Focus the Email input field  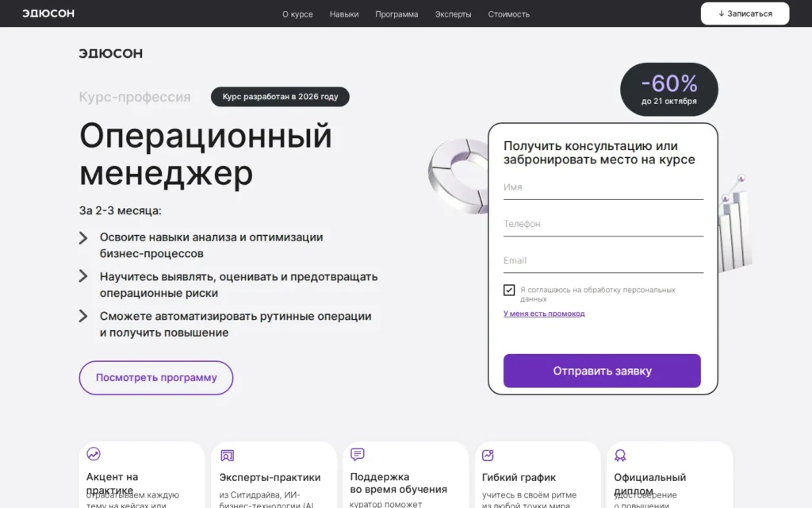[603, 260]
